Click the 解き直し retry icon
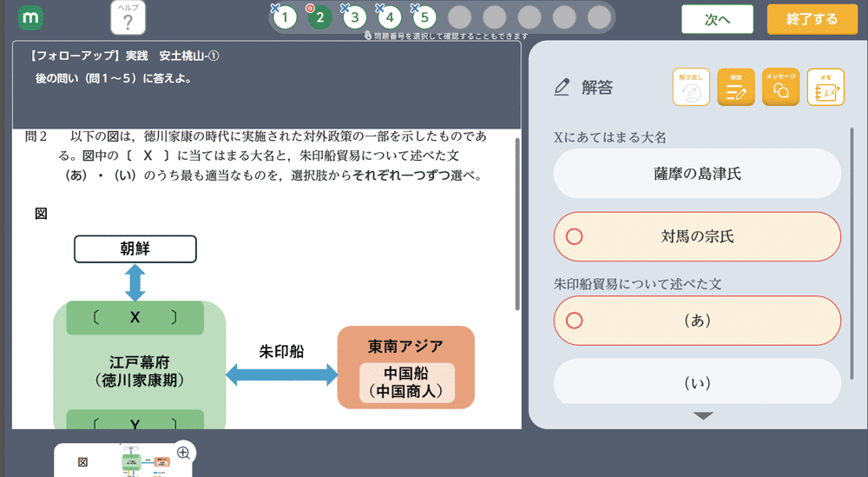This screenshot has height=477, width=868. click(691, 87)
